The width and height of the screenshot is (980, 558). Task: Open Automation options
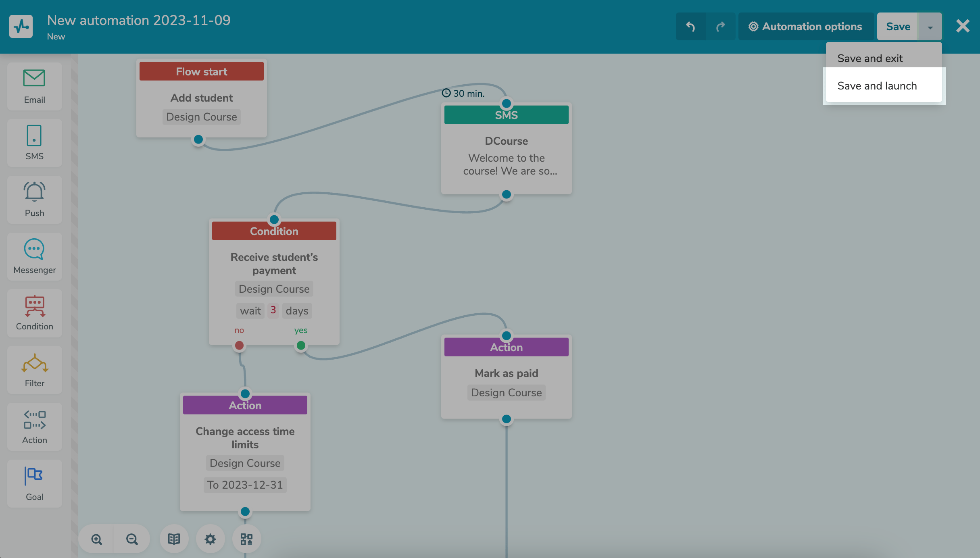[x=806, y=27]
